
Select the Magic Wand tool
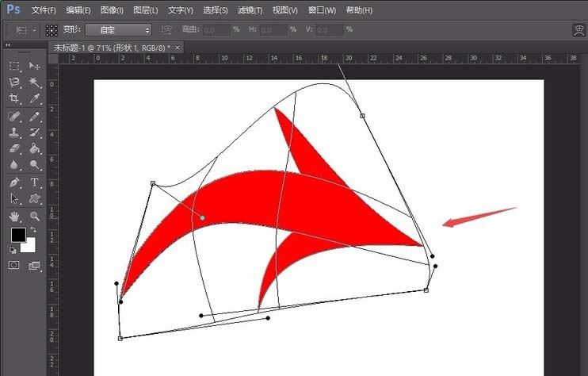35,82
